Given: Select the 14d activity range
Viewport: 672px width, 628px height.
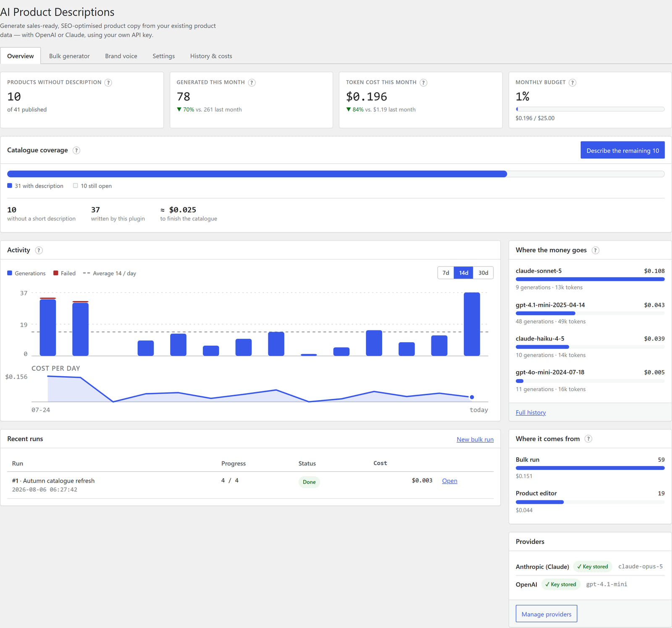Looking at the screenshot, I should click(x=464, y=273).
